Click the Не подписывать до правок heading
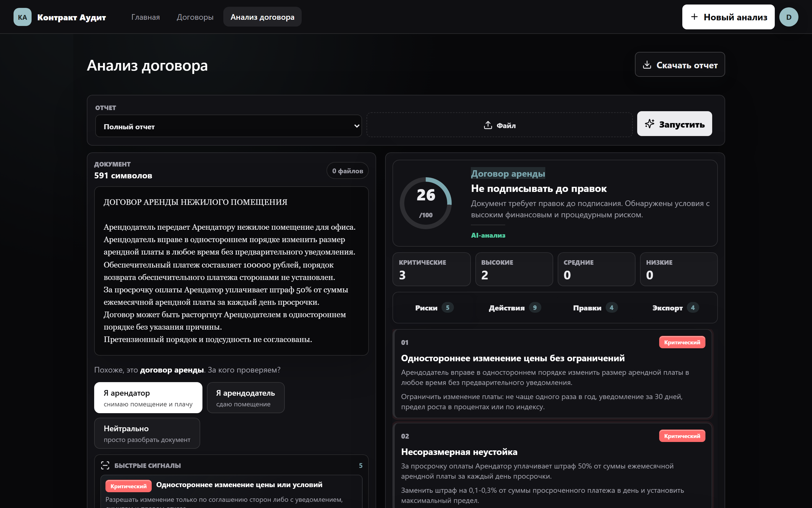This screenshot has width=812, height=508. tap(539, 189)
